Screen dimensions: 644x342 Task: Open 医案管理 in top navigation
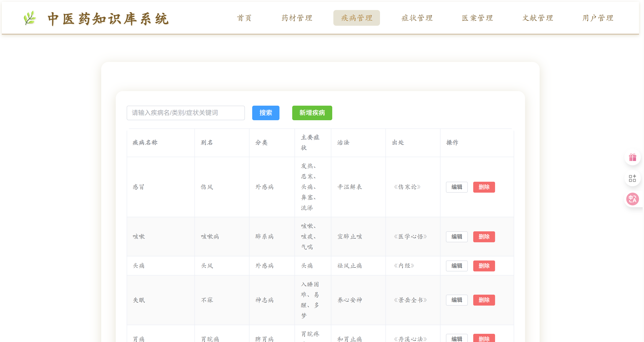click(477, 18)
